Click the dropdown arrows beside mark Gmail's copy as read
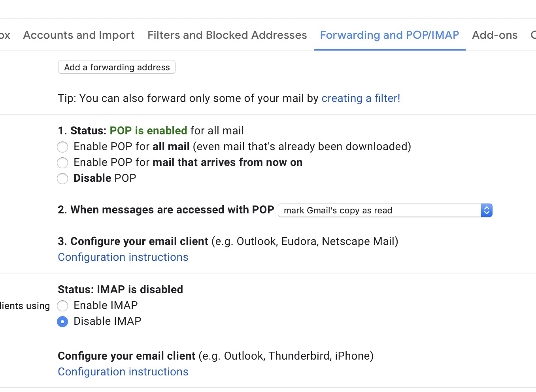Screen dimensions: 536x392 click(x=487, y=210)
